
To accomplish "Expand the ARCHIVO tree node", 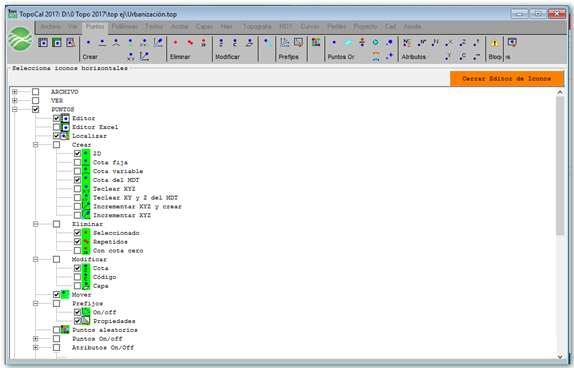I will 15,92.
